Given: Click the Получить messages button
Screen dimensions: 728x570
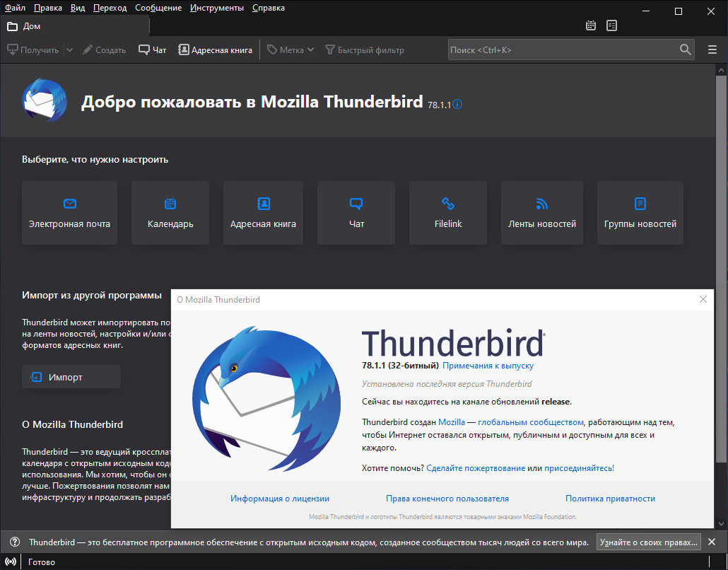Looking at the screenshot, I should click(33, 50).
